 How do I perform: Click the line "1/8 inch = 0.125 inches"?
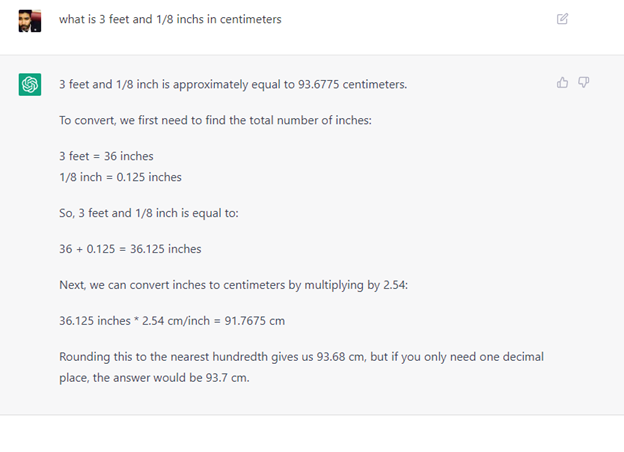121,177
